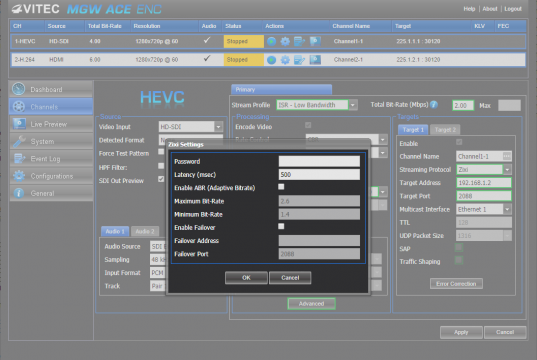The image size is (537, 360).
Task: Switch to Target 2 tab
Action: 445,129
